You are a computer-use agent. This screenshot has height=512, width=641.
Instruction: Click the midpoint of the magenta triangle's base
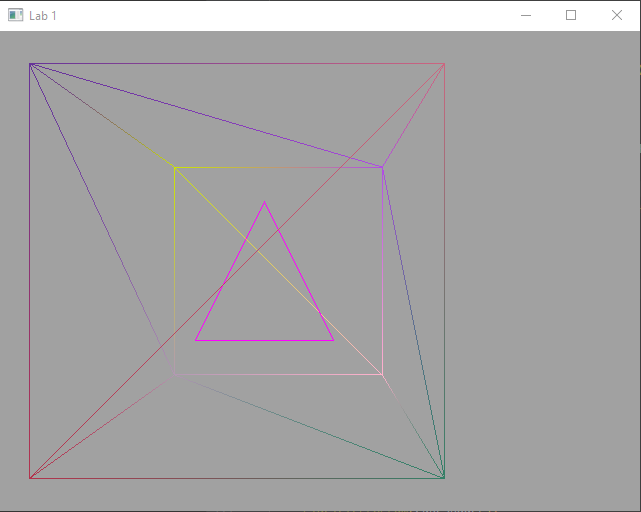tap(264, 340)
